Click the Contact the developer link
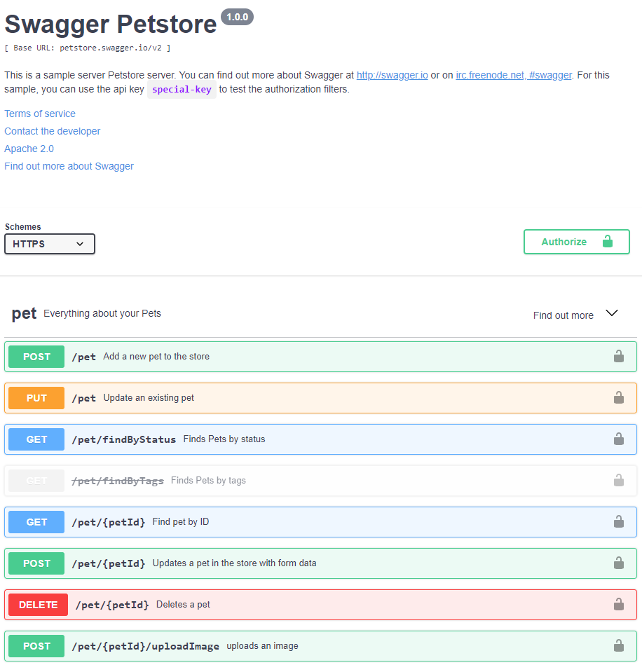The height and width of the screenshot is (672, 642). point(53,131)
